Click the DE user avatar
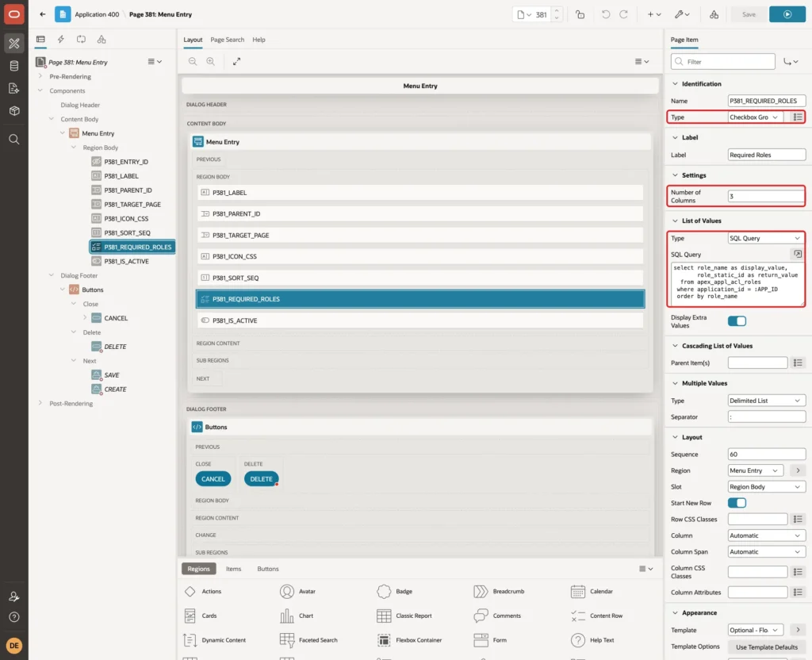Viewport: 812px width, 660px height. 14,646
